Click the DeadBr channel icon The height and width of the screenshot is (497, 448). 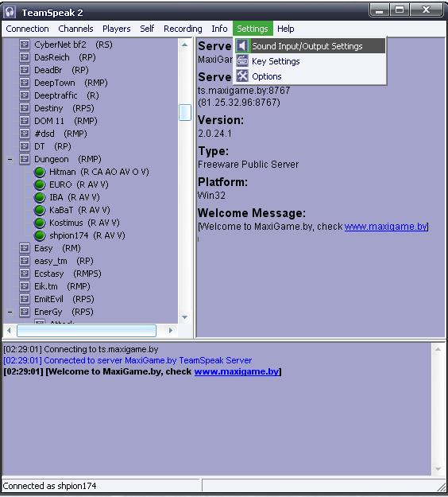coord(25,70)
